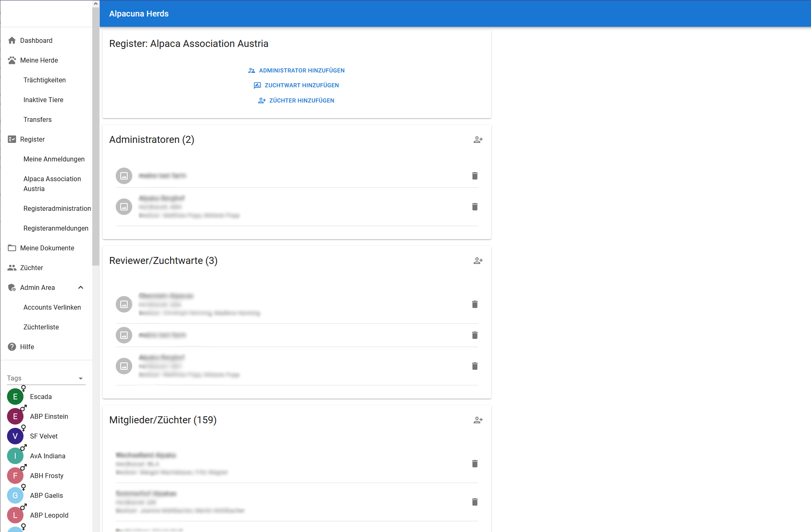Open Meine Anmeldungen
Viewport: 811px width, 532px height.
tap(46, 159)
